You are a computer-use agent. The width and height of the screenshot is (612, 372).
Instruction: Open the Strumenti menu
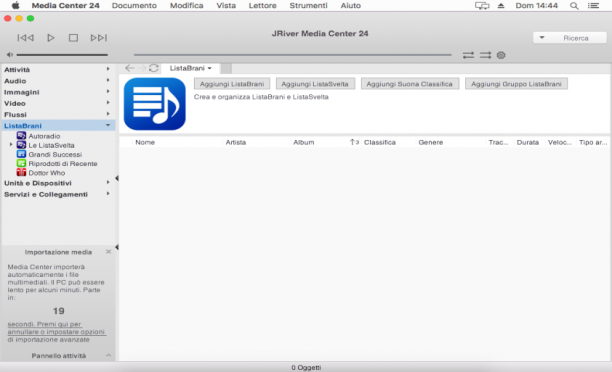tap(308, 5)
